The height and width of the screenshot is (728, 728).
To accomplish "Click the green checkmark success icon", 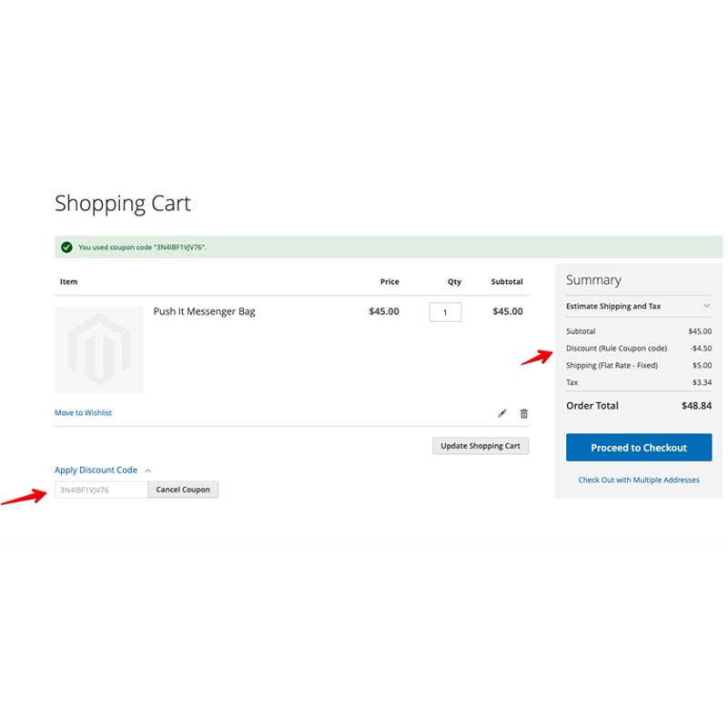I will 66,247.
